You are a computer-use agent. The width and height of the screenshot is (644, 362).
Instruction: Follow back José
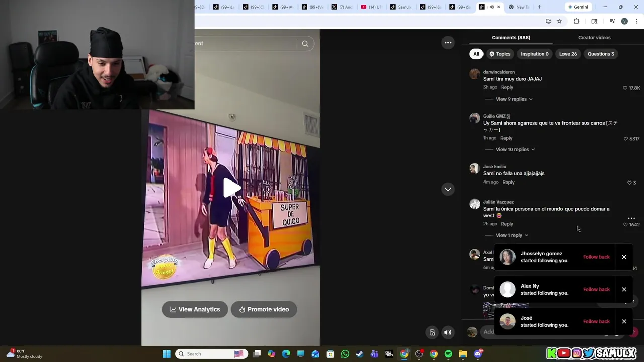(x=596, y=321)
